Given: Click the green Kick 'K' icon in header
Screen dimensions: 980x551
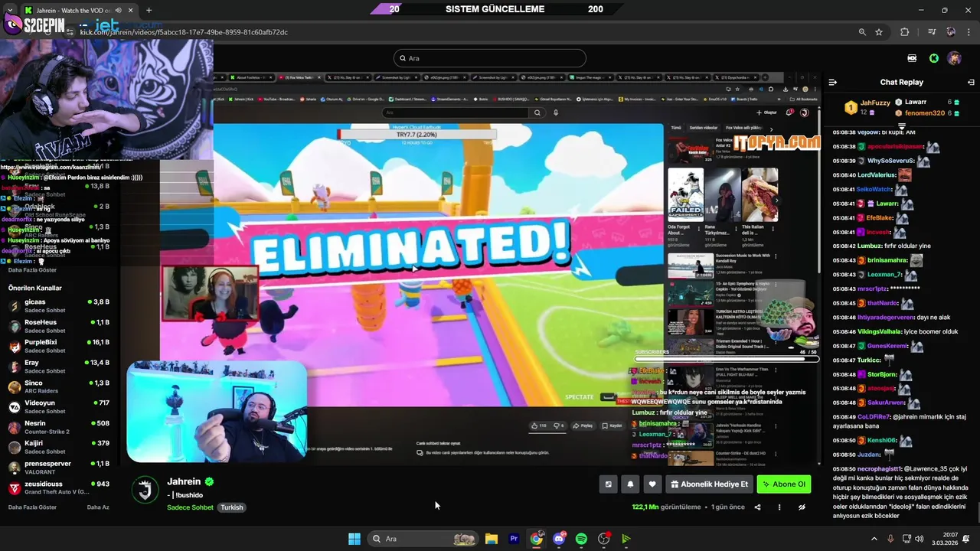Looking at the screenshot, I should coord(934,58).
